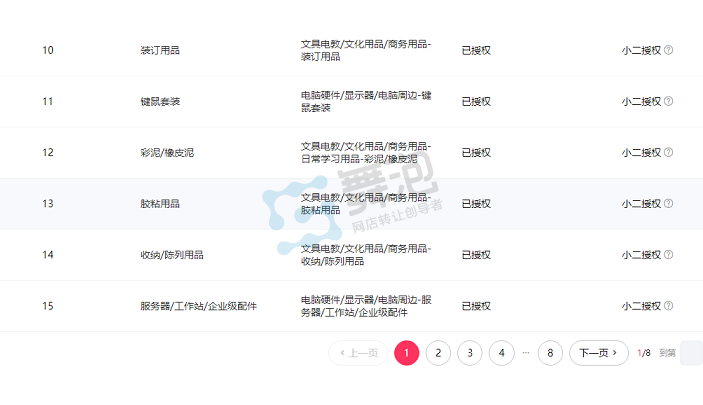The width and height of the screenshot is (703, 405).
Task: Click 小二授权 label in row 13
Action: click(x=641, y=204)
